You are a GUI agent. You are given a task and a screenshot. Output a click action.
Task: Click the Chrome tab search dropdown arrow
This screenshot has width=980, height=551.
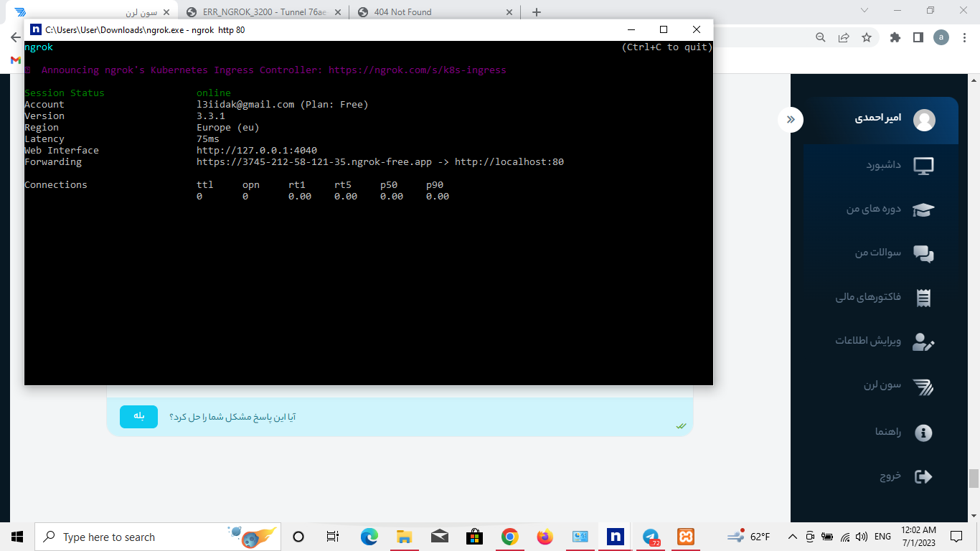[864, 10]
